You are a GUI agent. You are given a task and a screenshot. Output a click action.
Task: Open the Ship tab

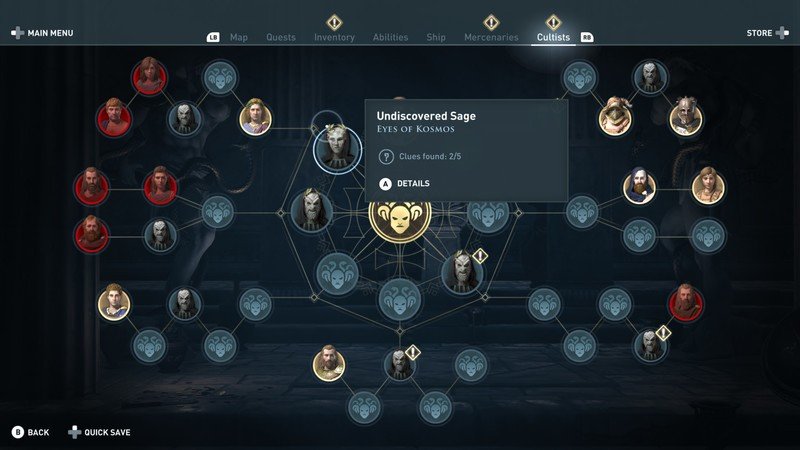point(436,37)
